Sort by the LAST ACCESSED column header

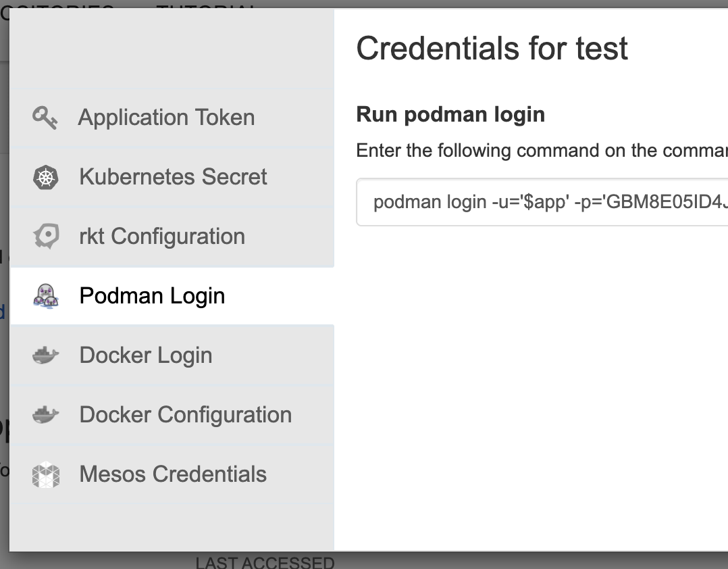[x=265, y=562]
